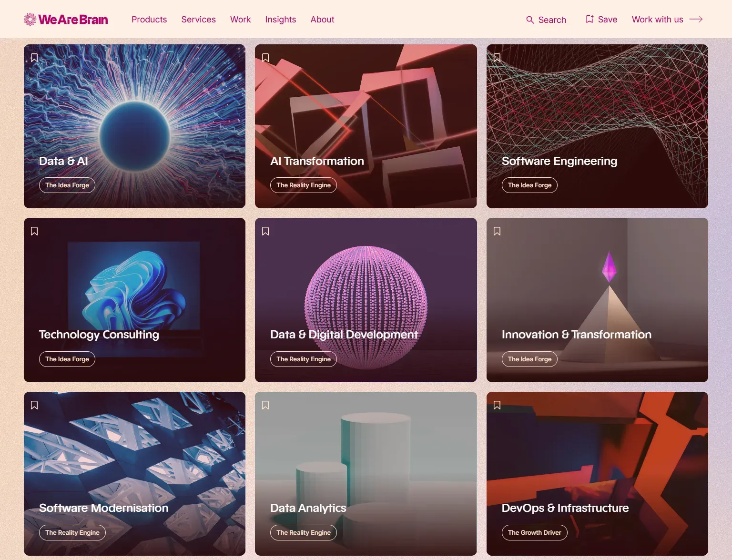Bookmark the Data & Digital Development card
732x560 pixels.
click(265, 231)
